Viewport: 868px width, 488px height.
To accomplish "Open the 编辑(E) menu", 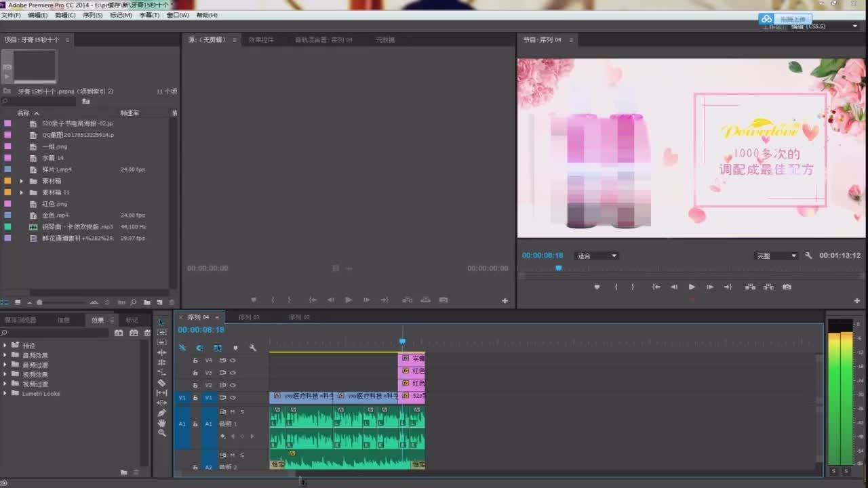I will tap(37, 15).
